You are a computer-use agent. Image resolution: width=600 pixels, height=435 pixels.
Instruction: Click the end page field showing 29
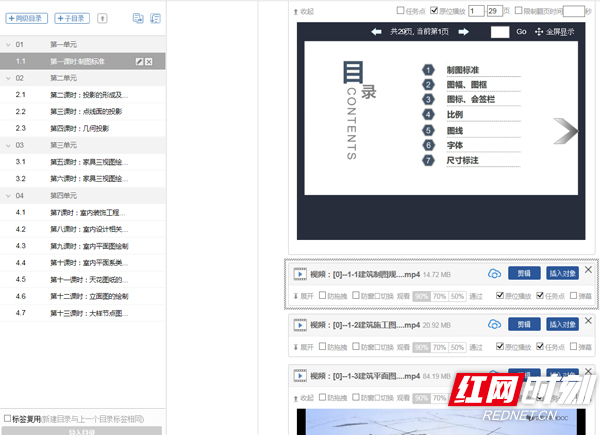coord(494,11)
